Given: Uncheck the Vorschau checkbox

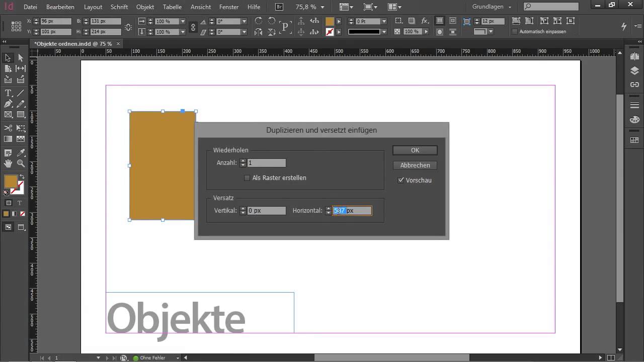Looking at the screenshot, I should click(x=401, y=180).
